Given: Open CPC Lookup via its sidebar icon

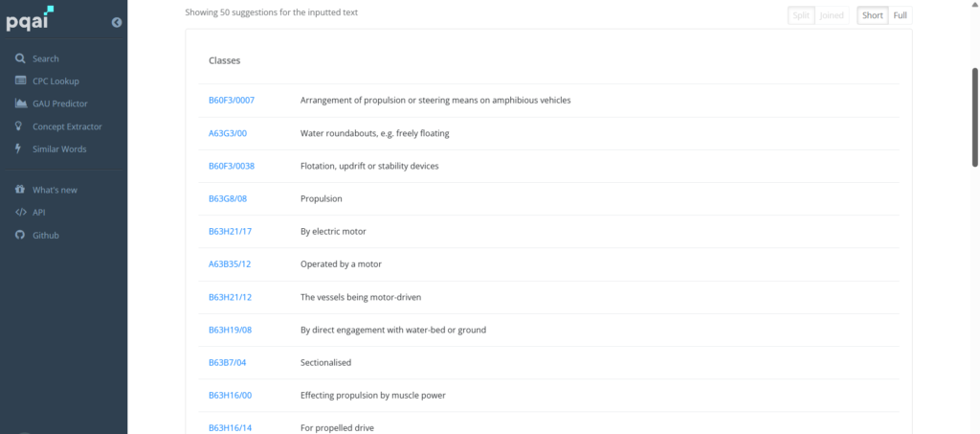Looking at the screenshot, I should click(x=21, y=80).
